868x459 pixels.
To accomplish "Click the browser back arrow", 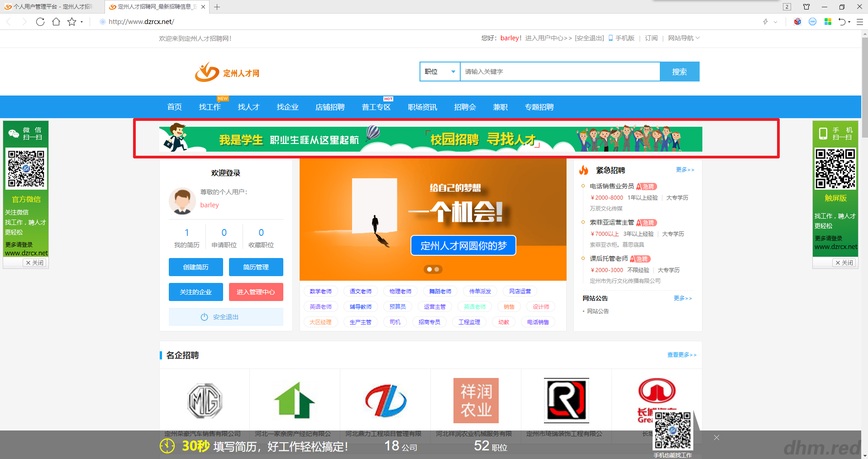I will (9, 22).
